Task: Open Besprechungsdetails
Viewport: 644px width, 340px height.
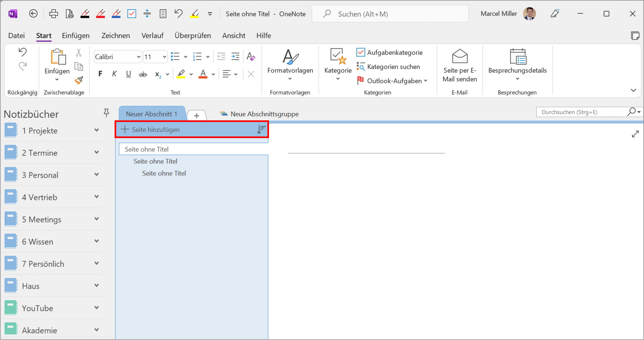Action: [x=517, y=63]
